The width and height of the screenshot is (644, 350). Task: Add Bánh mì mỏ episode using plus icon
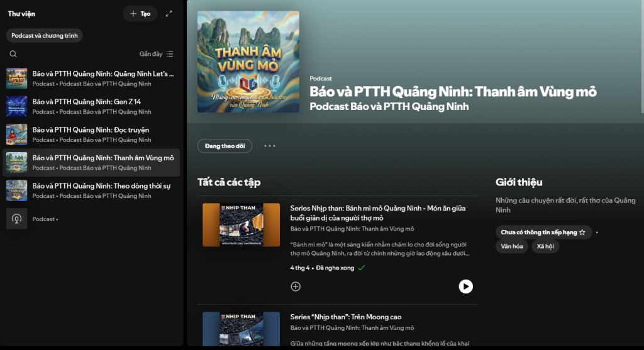[296, 287]
